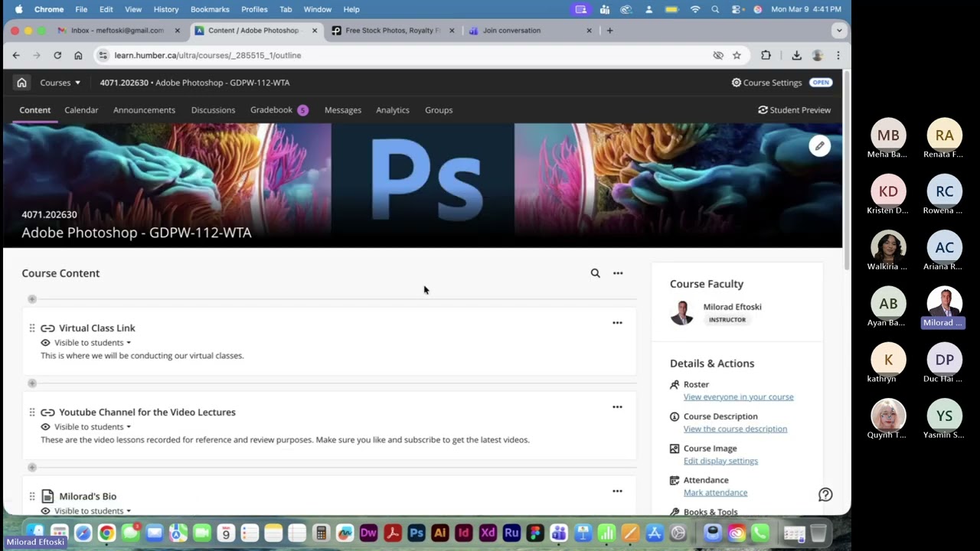The height and width of the screenshot is (551, 980).
Task: Go to the institution home icon
Action: tap(21, 83)
